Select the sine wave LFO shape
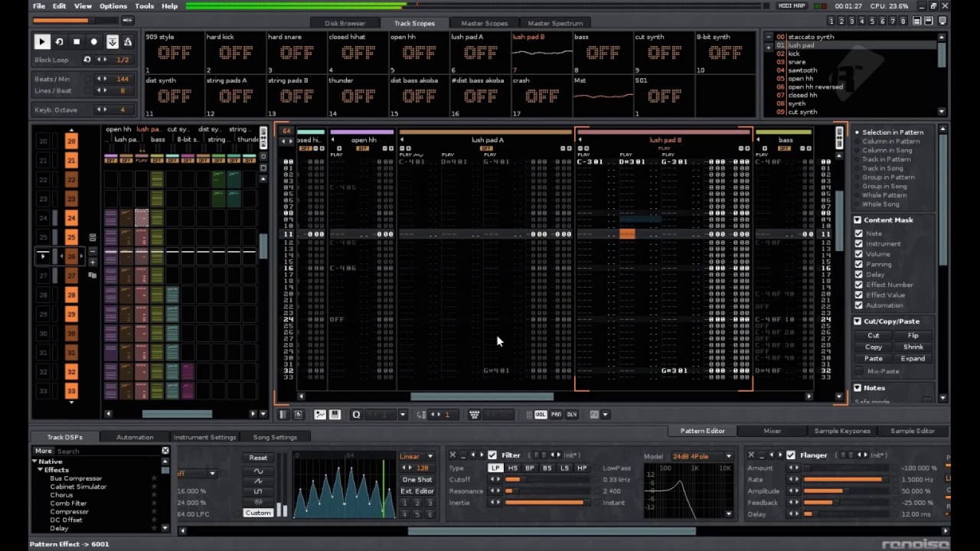 coord(258,471)
